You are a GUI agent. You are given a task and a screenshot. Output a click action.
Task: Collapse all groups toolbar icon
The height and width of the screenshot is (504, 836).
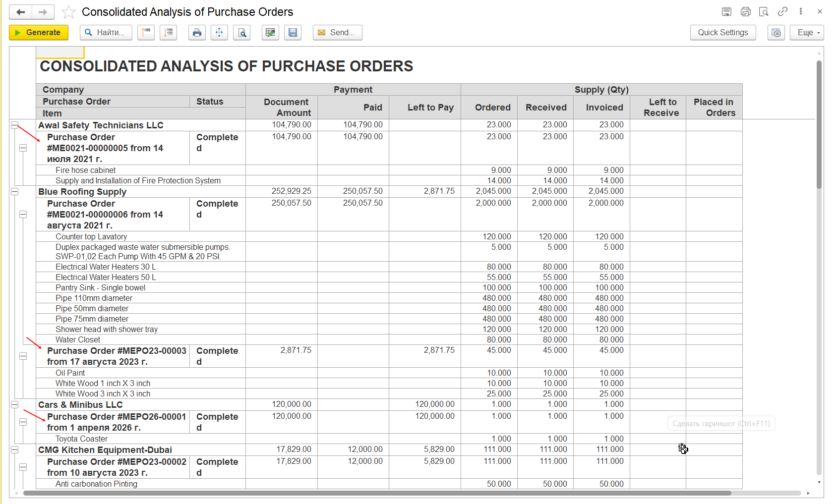pyautogui.click(x=146, y=33)
